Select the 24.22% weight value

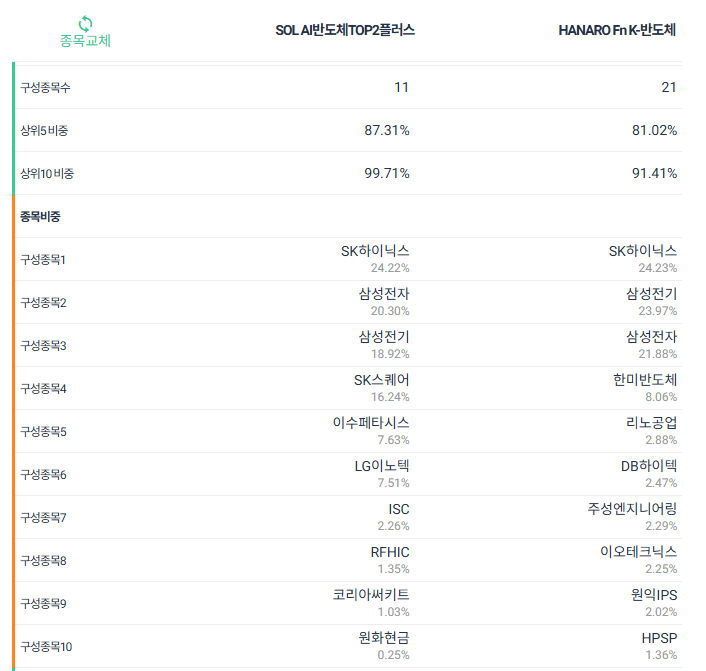(x=390, y=268)
